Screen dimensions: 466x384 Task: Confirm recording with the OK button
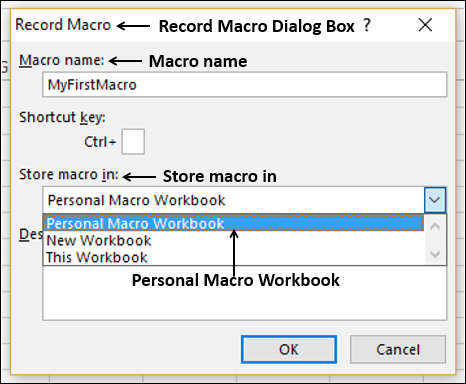(289, 350)
